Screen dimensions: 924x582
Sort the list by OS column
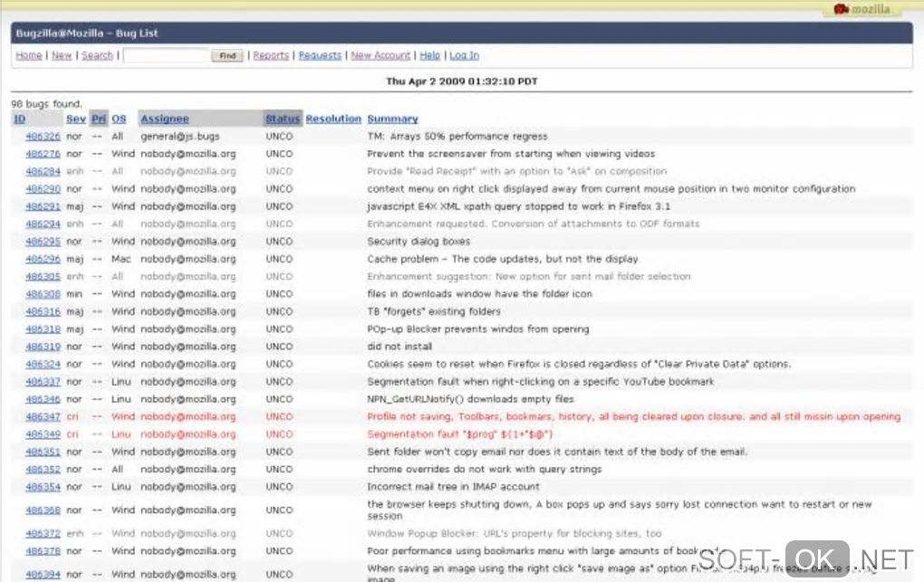click(x=119, y=119)
